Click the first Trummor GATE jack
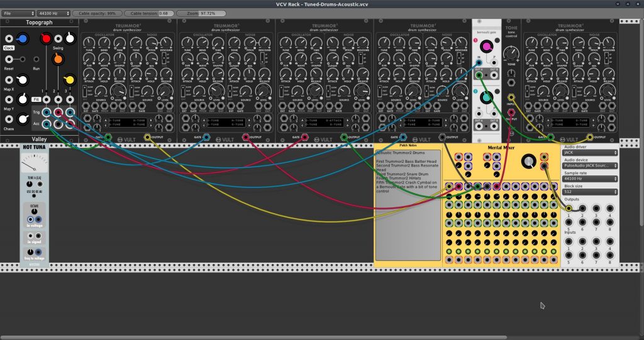The image size is (644, 340). (108, 137)
